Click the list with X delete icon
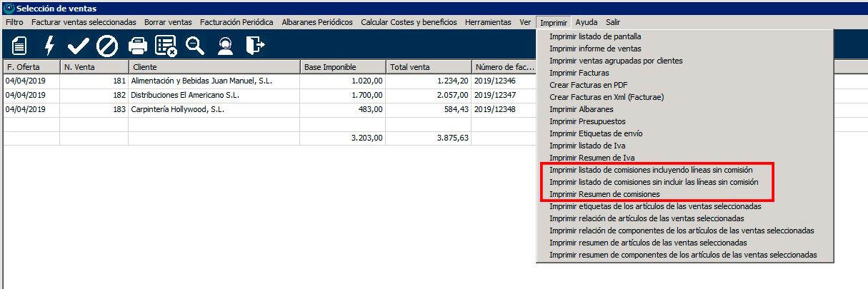 pyautogui.click(x=166, y=46)
